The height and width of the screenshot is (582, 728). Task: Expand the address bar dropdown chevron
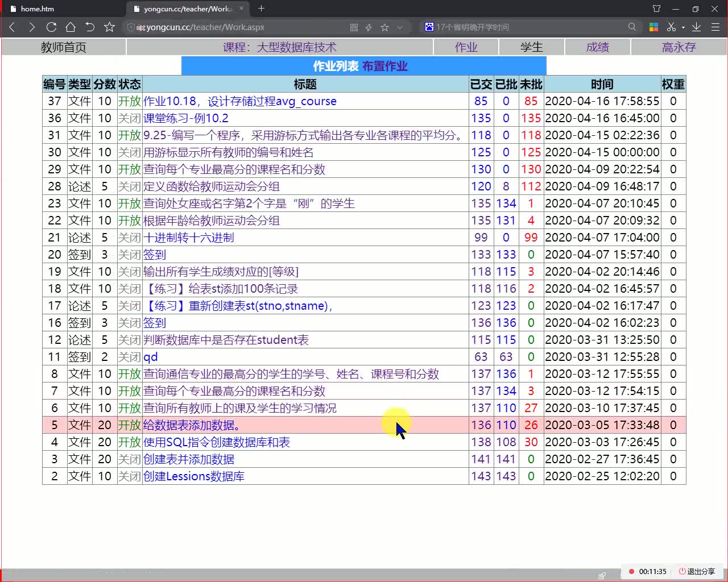400,27
